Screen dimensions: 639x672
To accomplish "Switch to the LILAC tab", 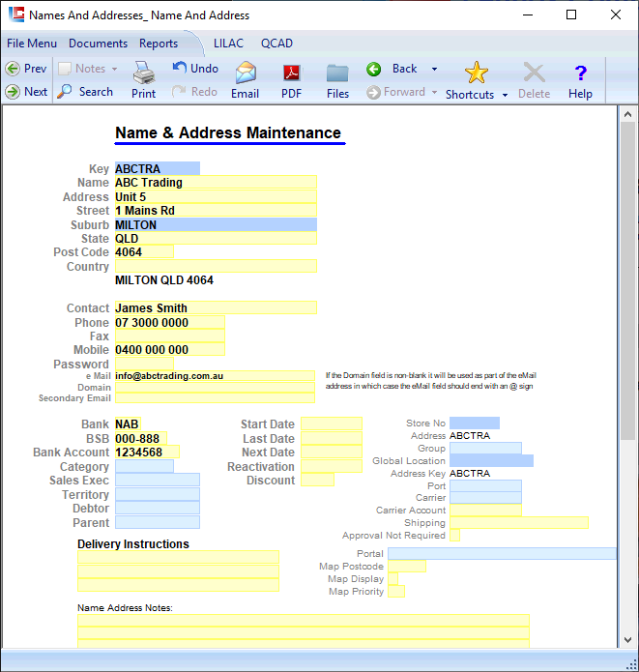I will tap(228, 44).
